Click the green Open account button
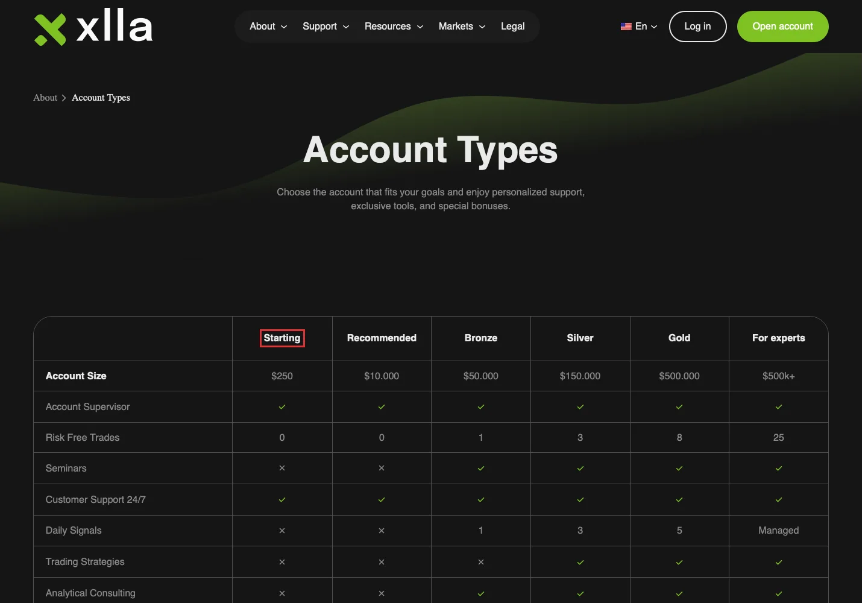 [783, 27]
